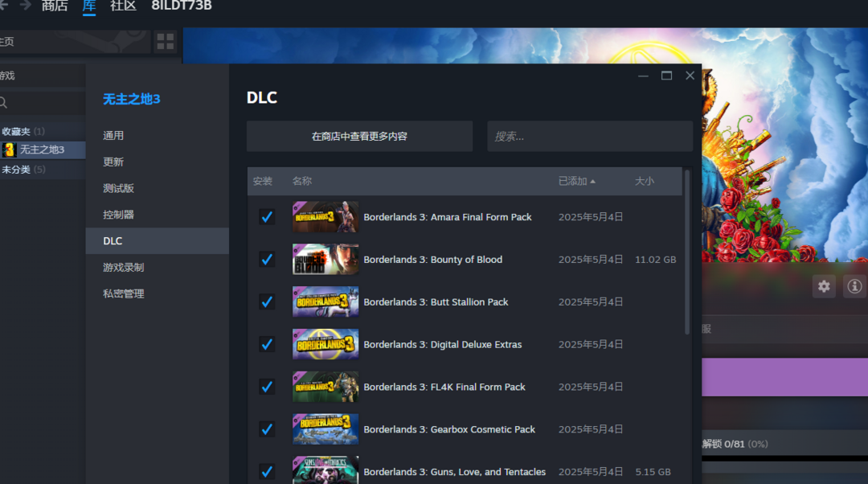Open the 商店 tab
868x484 pixels.
pos(55,6)
